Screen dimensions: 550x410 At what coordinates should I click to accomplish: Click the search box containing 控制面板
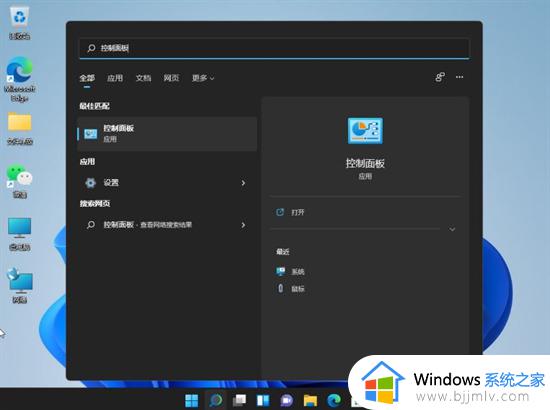[x=274, y=48]
